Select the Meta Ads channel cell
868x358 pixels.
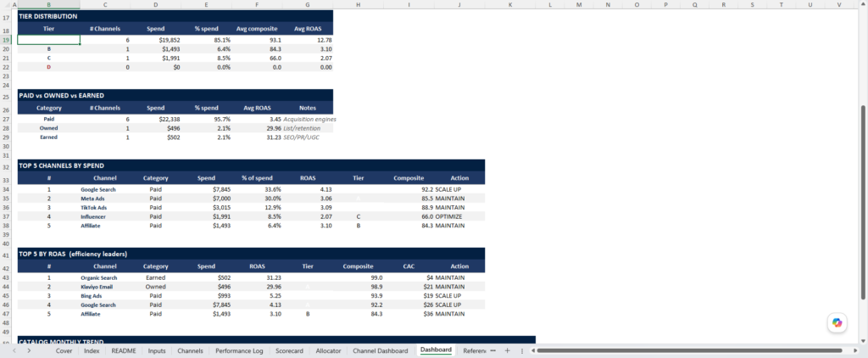(x=105, y=199)
